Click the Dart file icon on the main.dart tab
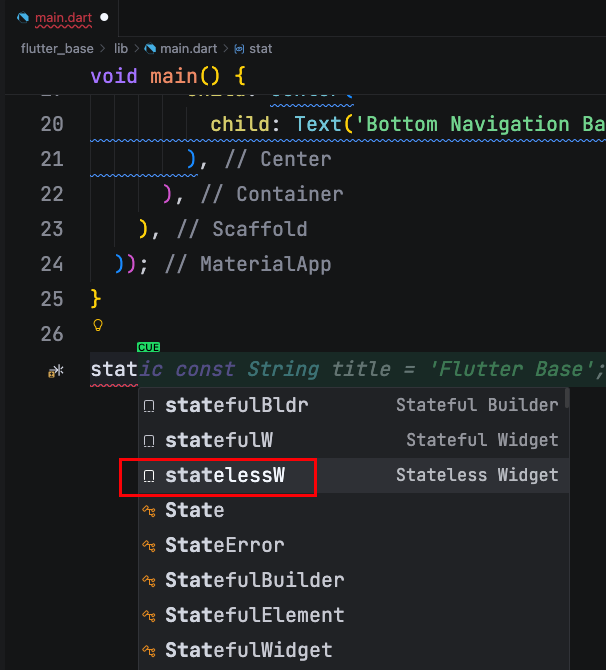 click(24, 18)
